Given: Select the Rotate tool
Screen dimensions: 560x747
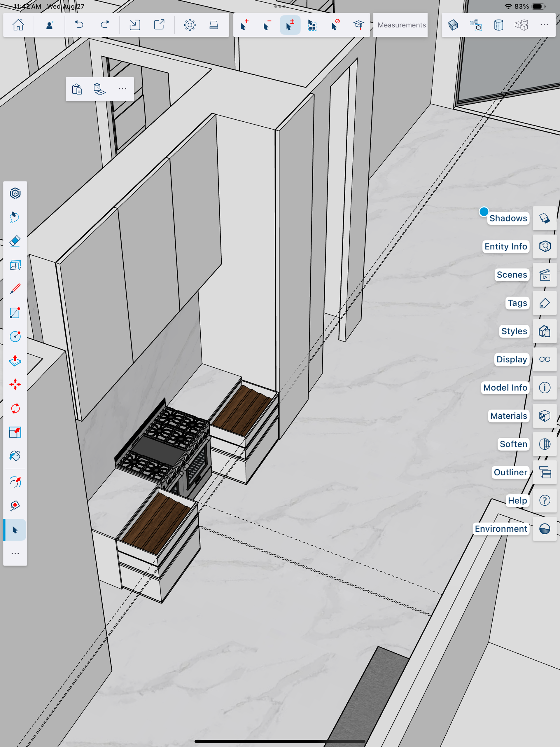Looking at the screenshot, I should [15, 408].
